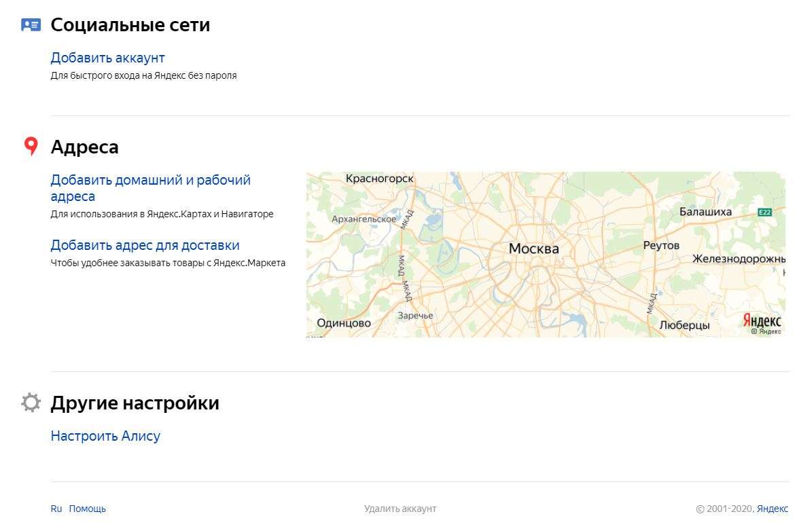Switch language using the Ru footer link

[56, 509]
